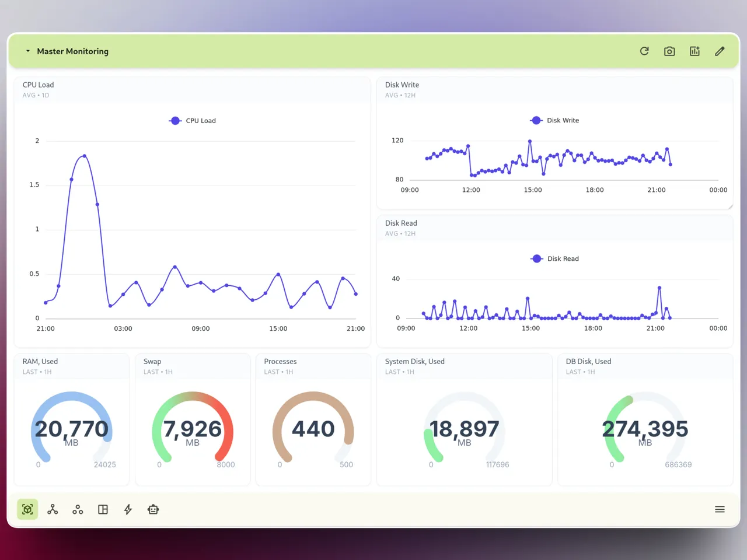Toggle the Disk Read legend entry

(x=554, y=258)
